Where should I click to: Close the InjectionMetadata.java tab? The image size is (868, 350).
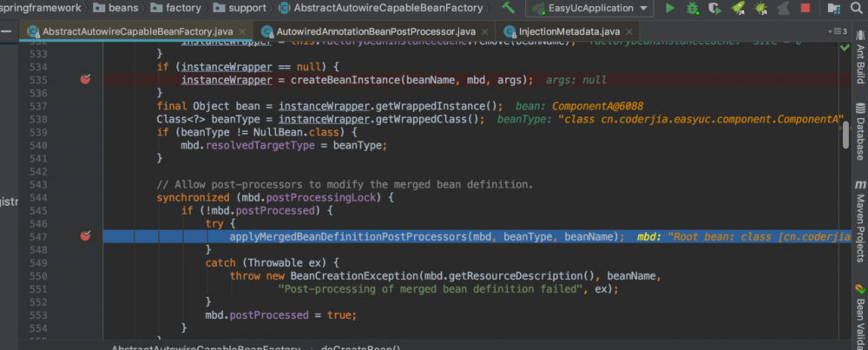(x=628, y=32)
